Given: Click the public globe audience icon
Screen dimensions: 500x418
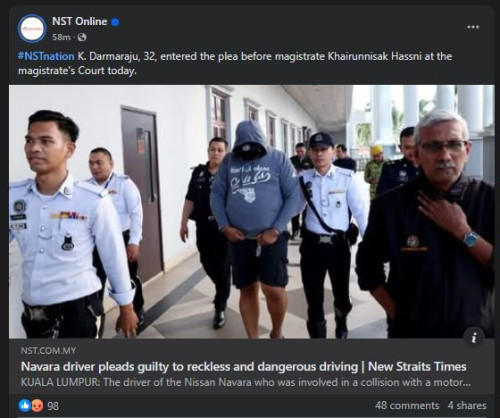Looking at the screenshot, I should pos(82,37).
